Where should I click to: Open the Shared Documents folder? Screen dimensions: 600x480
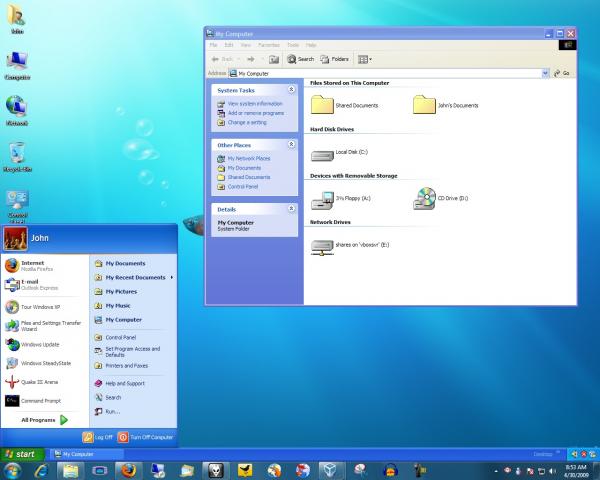click(x=323, y=104)
